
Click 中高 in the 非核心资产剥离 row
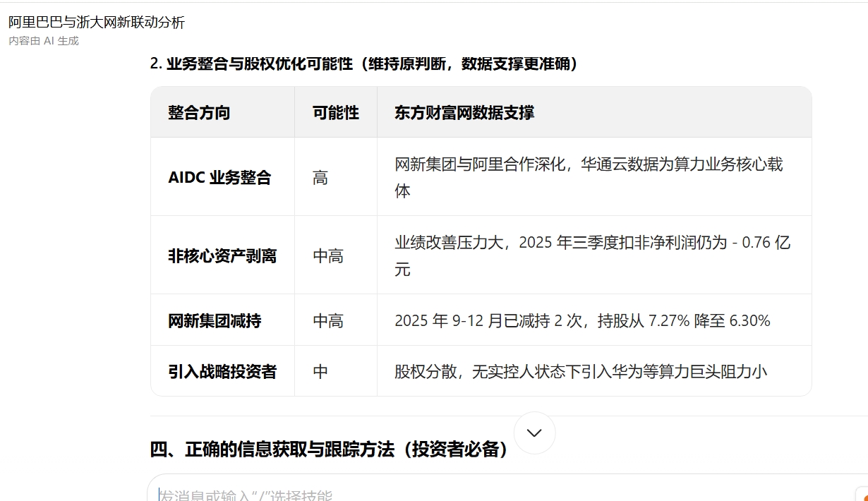[x=328, y=256]
